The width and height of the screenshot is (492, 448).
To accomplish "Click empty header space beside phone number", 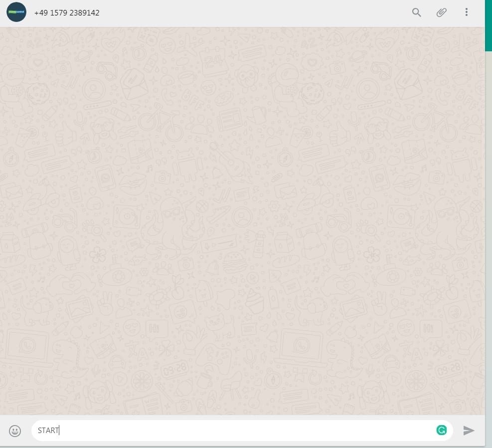I will pos(249,13).
